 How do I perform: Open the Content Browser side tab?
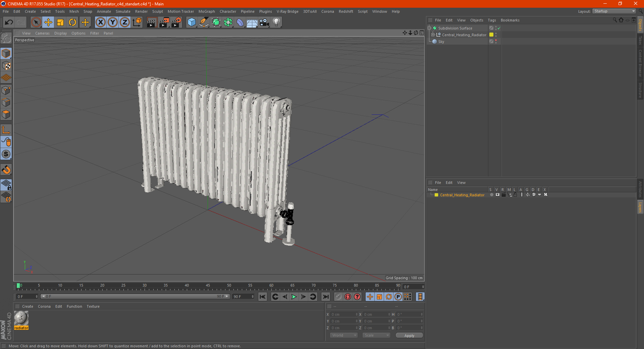640,63
